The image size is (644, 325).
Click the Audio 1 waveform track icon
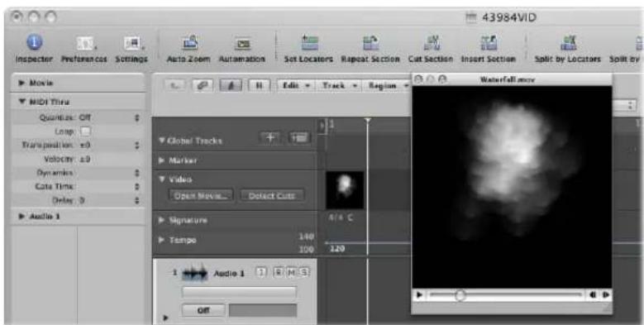pos(194,273)
